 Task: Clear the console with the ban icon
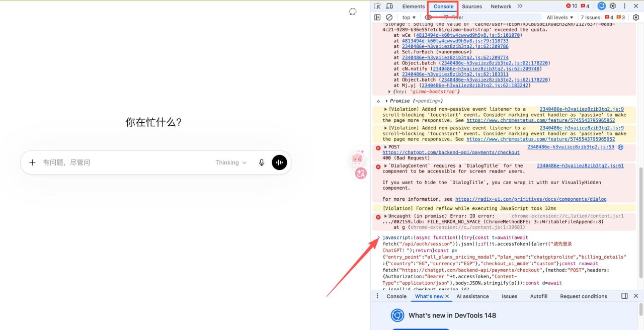389,17
